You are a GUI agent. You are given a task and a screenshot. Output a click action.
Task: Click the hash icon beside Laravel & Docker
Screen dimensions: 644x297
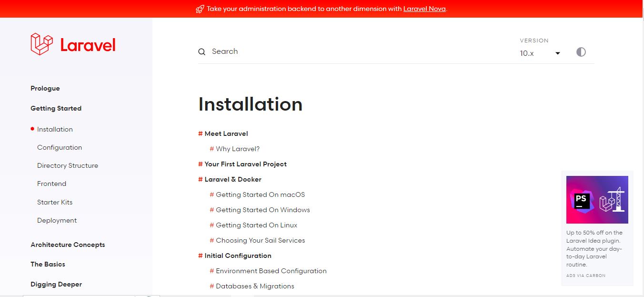(x=201, y=179)
